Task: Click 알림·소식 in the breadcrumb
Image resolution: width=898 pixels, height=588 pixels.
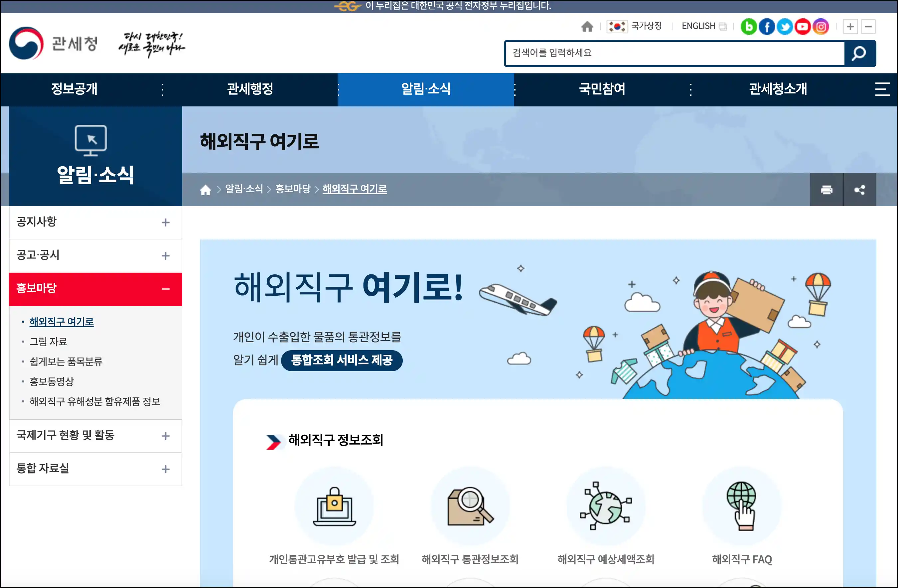Action: [x=244, y=189]
